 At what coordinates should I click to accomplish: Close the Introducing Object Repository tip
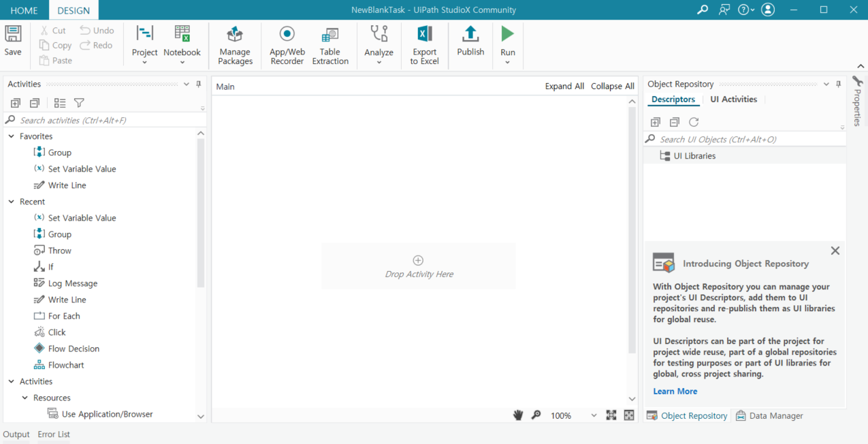[835, 251]
